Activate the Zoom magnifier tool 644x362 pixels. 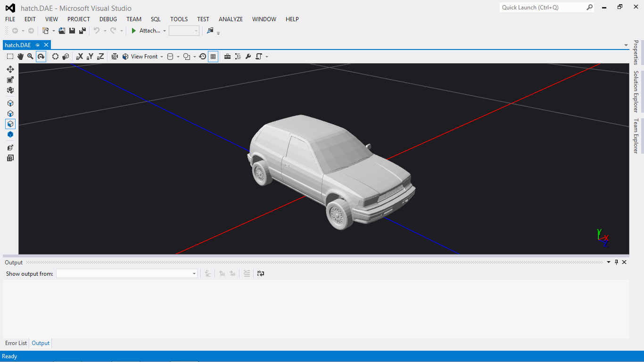pos(30,57)
